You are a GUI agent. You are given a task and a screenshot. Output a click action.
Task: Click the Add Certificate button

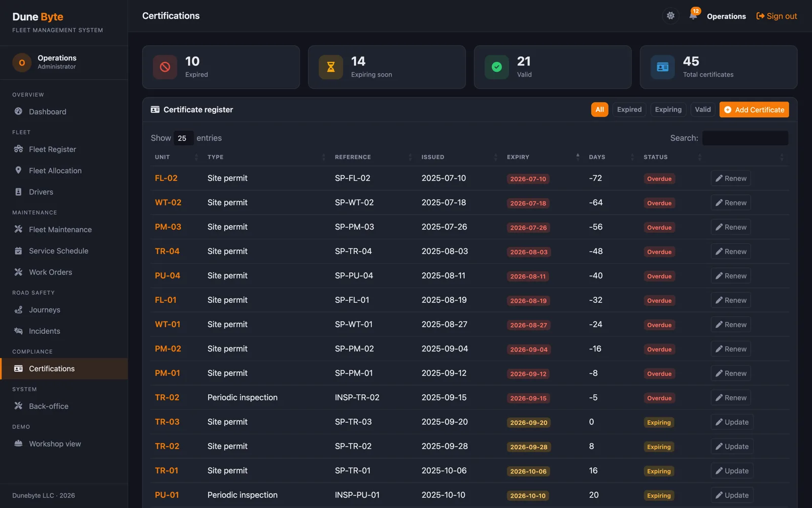coord(754,110)
